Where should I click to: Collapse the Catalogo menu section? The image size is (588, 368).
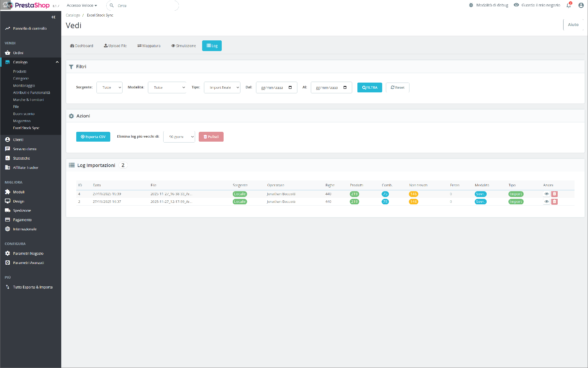click(57, 62)
